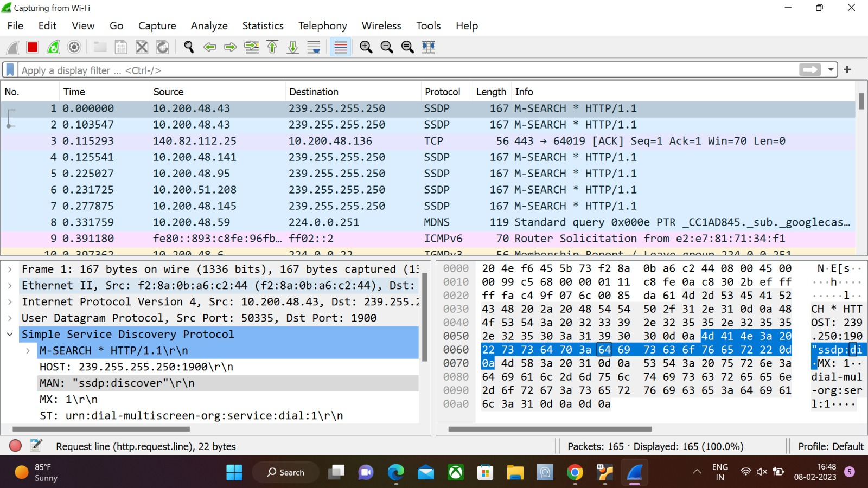Expand the Ethernet II protocol details

pos(10,285)
